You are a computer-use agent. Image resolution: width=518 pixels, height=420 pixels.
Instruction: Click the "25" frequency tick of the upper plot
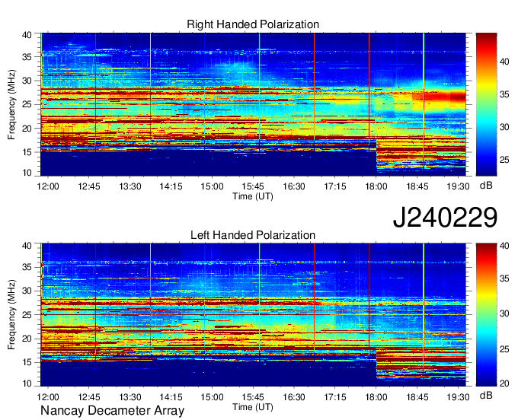[x=27, y=105]
